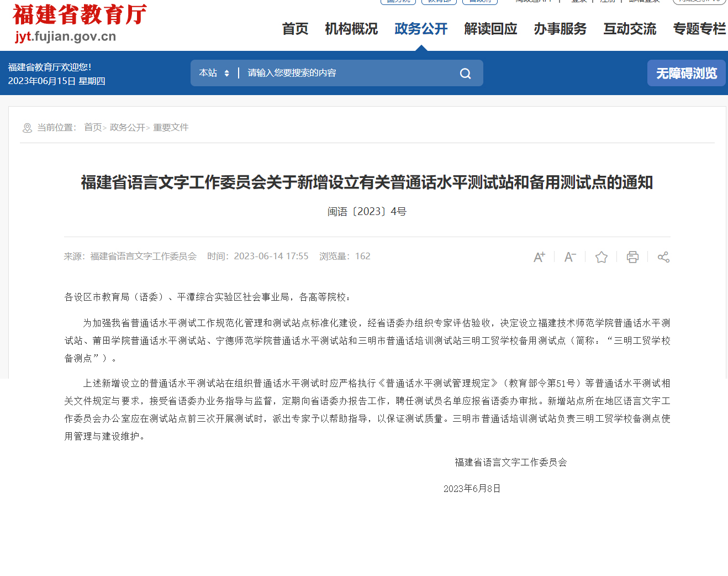Select the 政务公开 navigation tab
The image size is (728, 576).
coord(421,29)
